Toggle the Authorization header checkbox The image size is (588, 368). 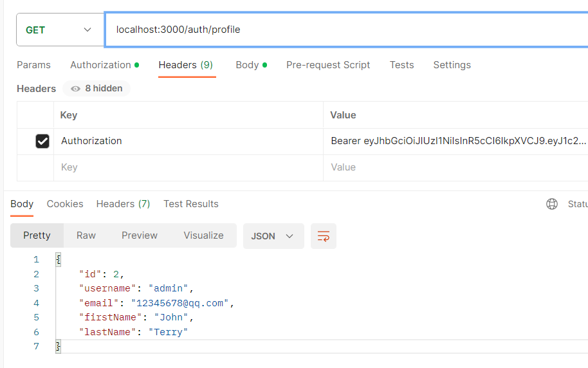click(42, 142)
